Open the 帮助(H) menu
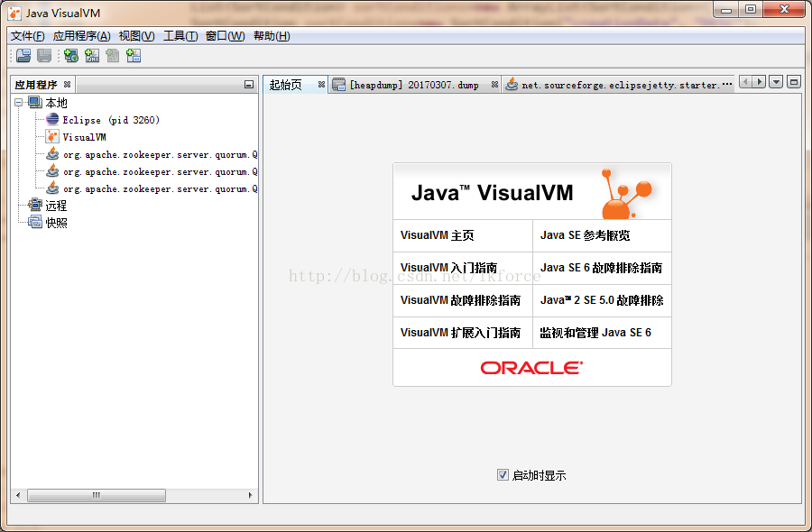 pyautogui.click(x=272, y=36)
